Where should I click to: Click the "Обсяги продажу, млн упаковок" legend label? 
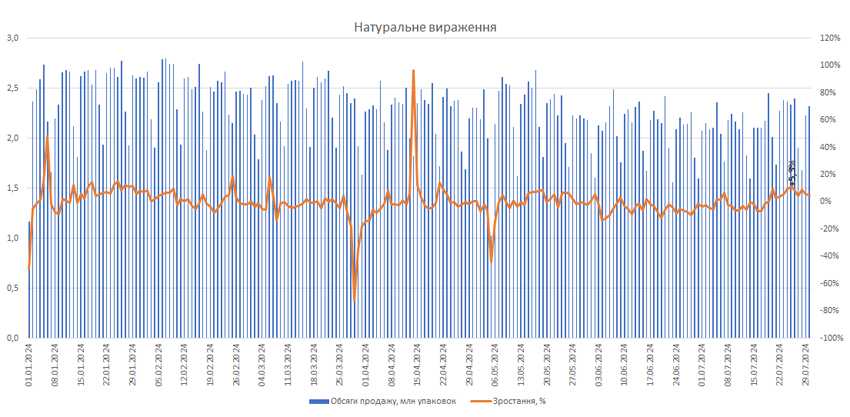pos(396,401)
